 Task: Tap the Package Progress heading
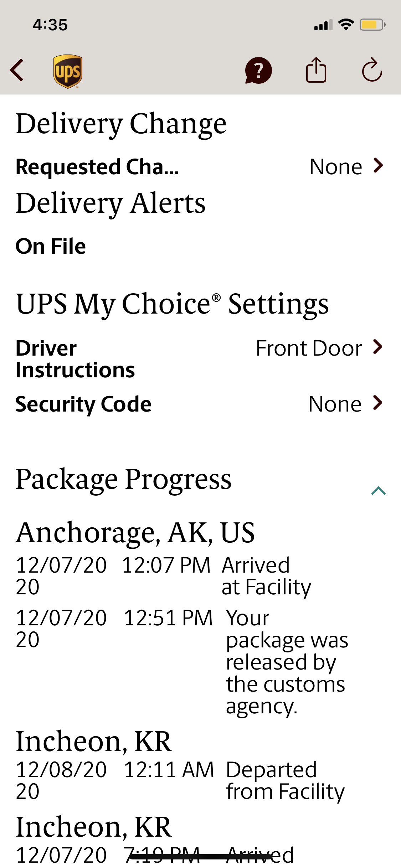(124, 479)
